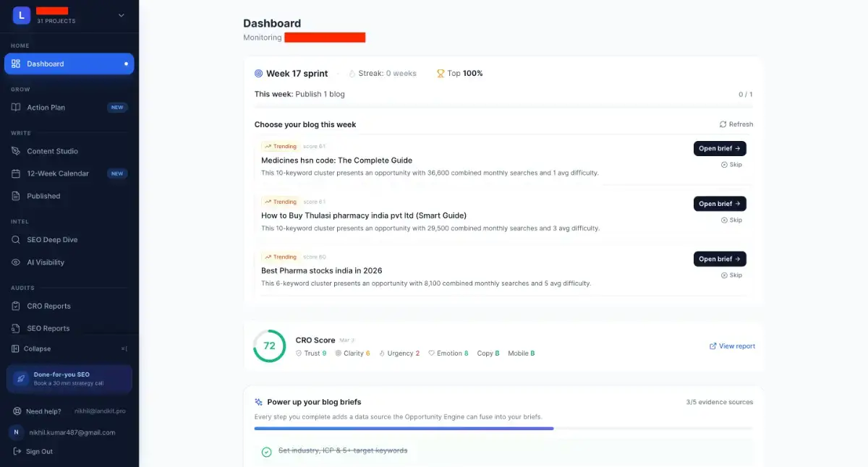Click the SEO Deep Dive magnifier icon
This screenshot has height=467, width=868.
[16, 240]
